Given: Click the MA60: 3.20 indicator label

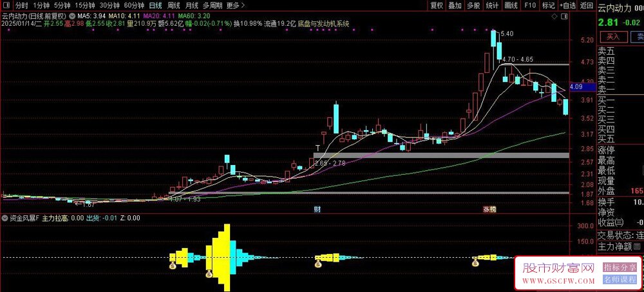Looking at the screenshot, I should click(194, 17).
